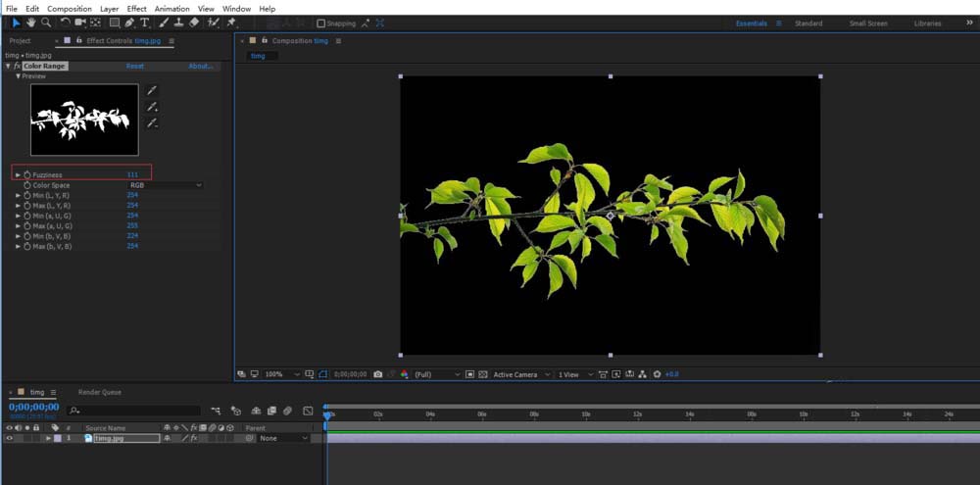Switch to the Standard workspace
Viewport: 980px width, 485px height.
coord(808,23)
